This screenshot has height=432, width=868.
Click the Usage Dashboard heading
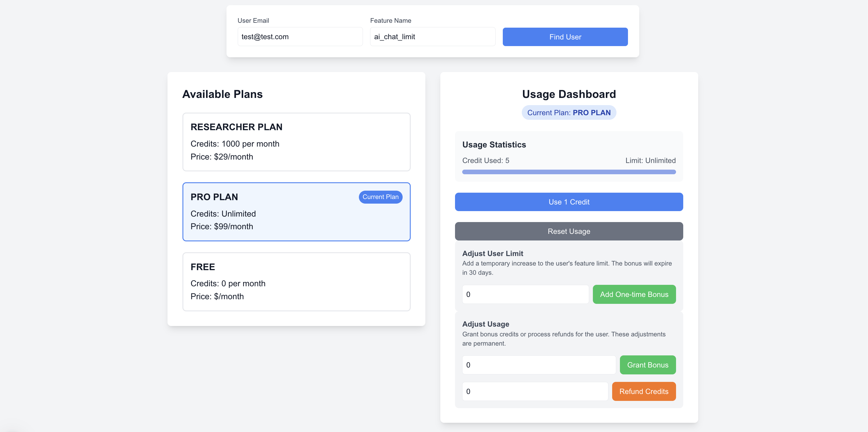pyautogui.click(x=568, y=94)
